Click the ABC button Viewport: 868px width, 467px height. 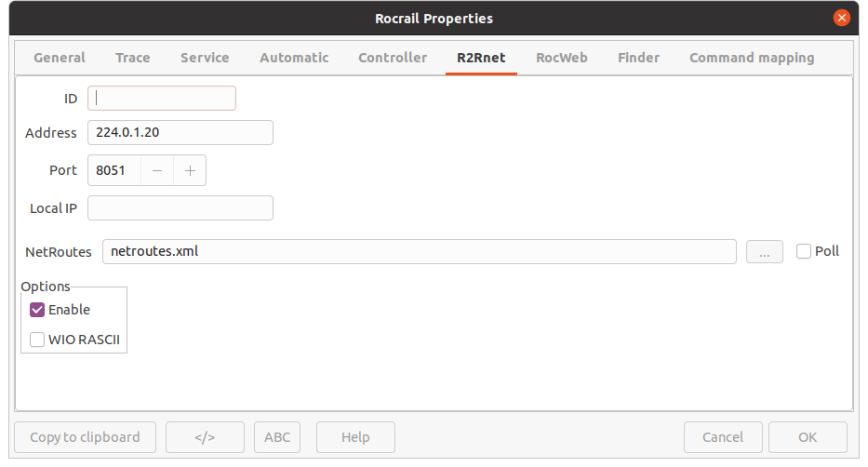(x=277, y=437)
